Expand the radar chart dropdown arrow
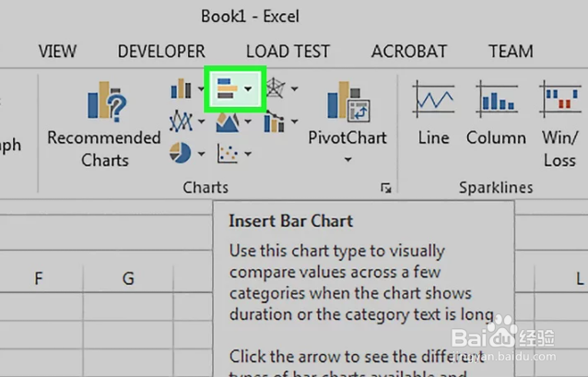The image size is (588, 377). click(x=295, y=88)
